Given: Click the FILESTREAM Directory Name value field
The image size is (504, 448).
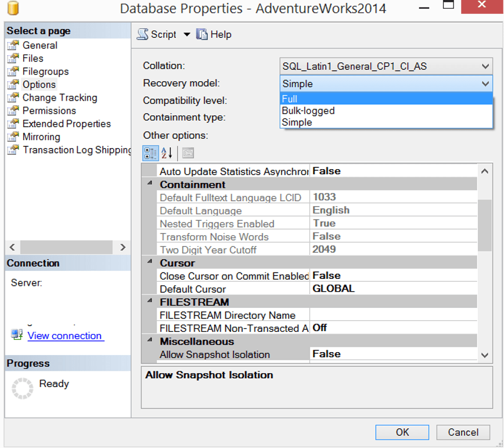Looking at the screenshot, I should 393,315.
